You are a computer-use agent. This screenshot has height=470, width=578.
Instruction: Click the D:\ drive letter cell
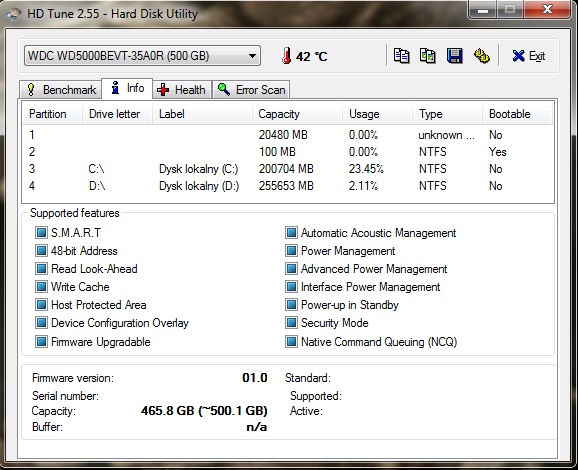point(97,186)
